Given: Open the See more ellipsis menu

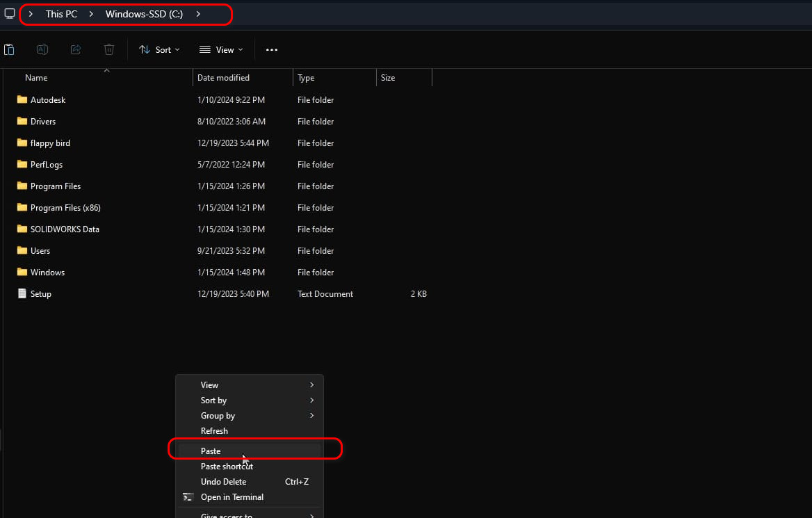Looking at the screenshot, I should coord(272,50).
